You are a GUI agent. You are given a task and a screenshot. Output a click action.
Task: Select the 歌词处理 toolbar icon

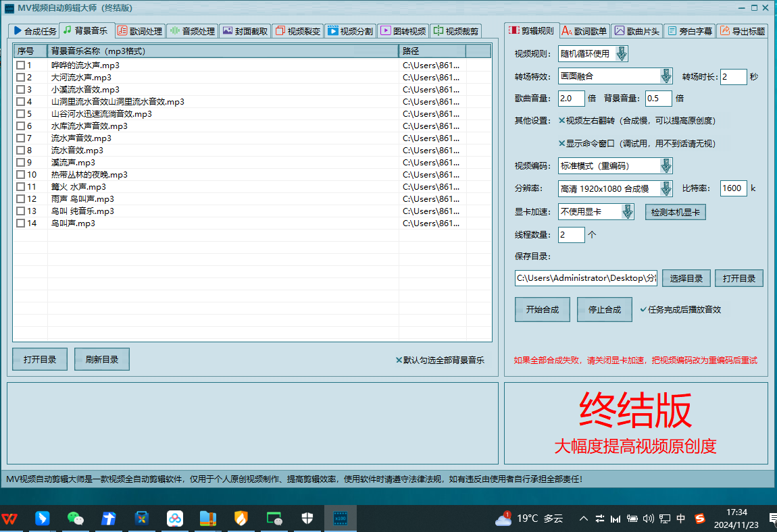pos(140,30)
